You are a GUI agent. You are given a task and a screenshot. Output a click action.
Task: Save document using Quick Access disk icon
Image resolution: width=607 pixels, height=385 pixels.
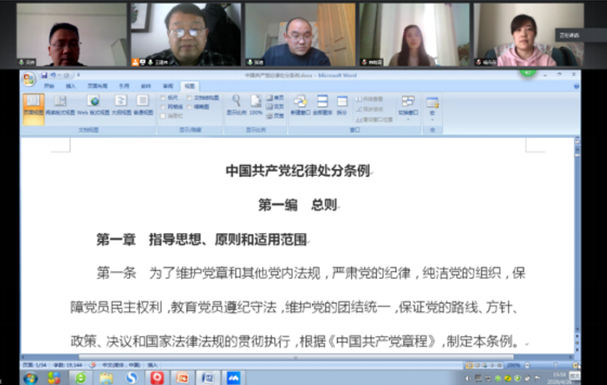point(44,75)
